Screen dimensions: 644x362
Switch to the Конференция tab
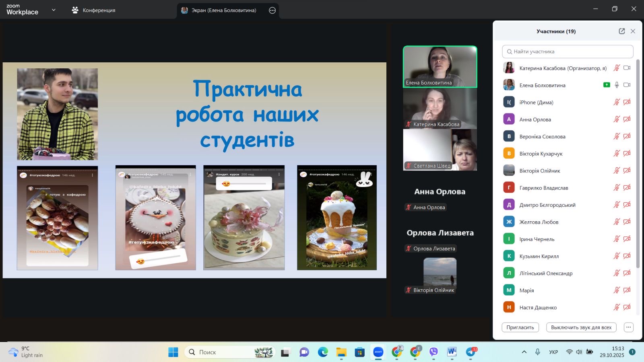(x=93, y=10)
